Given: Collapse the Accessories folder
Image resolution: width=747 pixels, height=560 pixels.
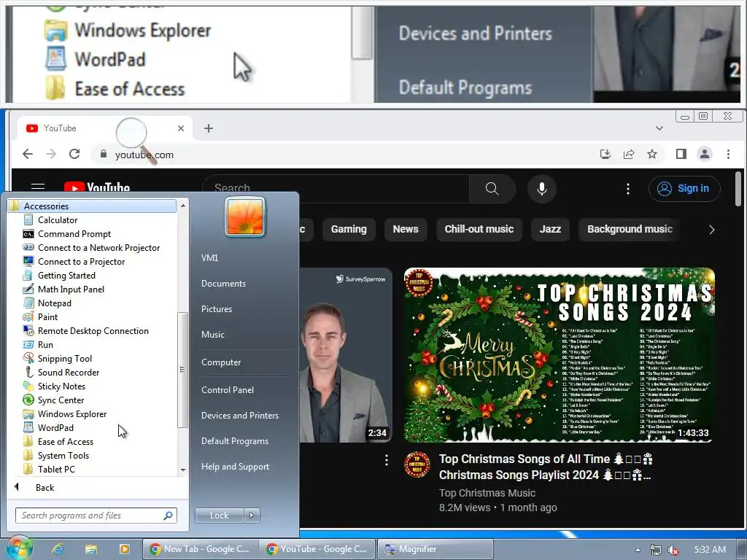Looking at the screenshot, I should tap(91, 206).
